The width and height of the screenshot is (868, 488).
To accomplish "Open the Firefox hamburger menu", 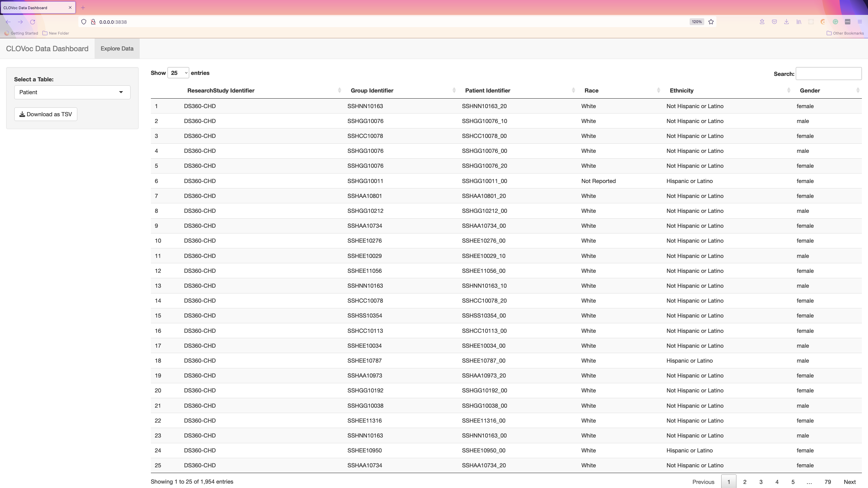I will (860, 22).
